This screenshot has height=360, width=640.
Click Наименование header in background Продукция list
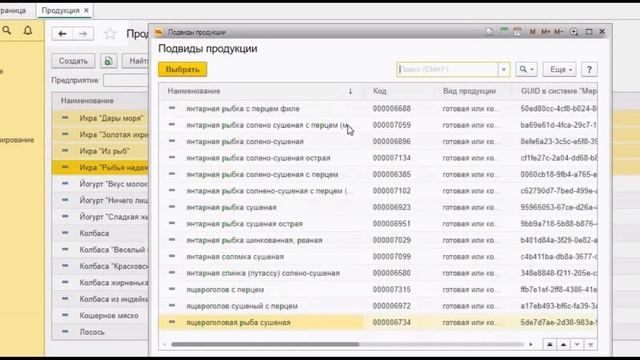[x=87, y=100]
